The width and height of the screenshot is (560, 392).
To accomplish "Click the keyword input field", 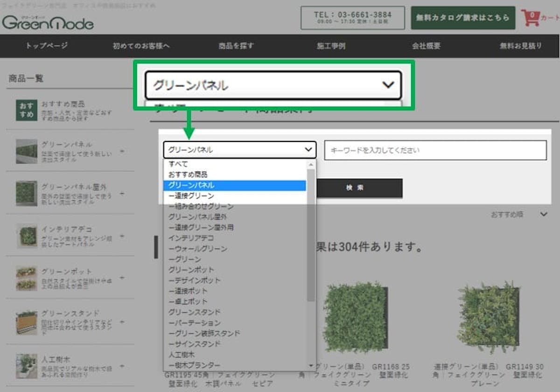I will point(435,150).
